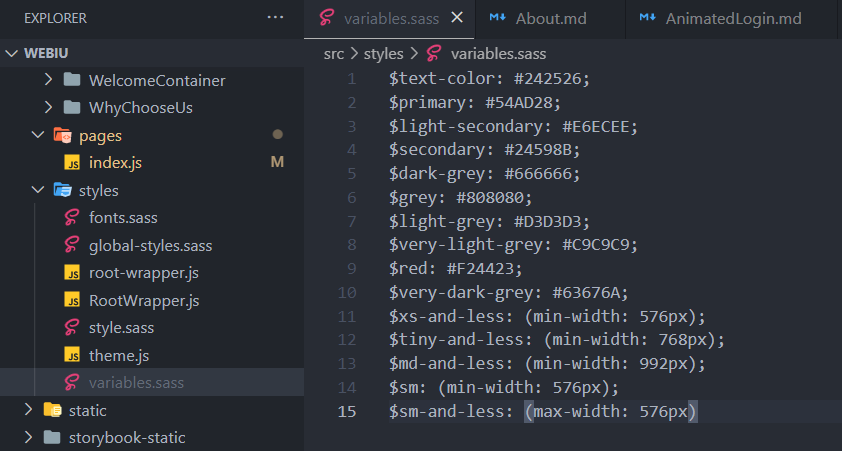Image resolution: width=842 pixels, height=451 pixels.
Task: Click the M modified badge on index.js
Action: tap(277, 162)
